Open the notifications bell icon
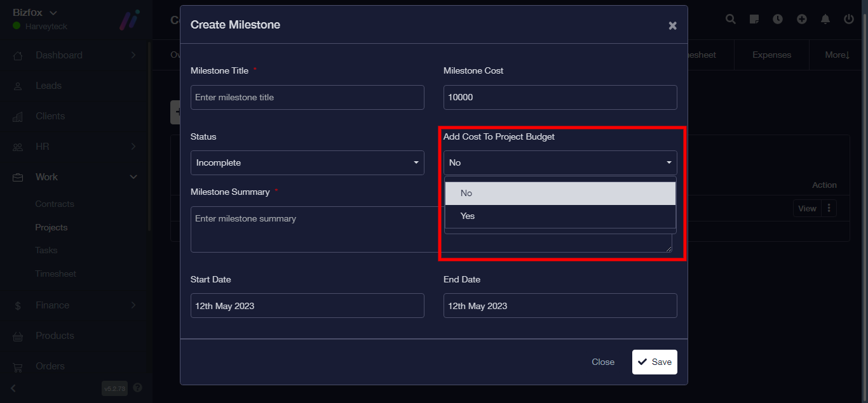This screenshot has height=403, width=868. [825, 20]
